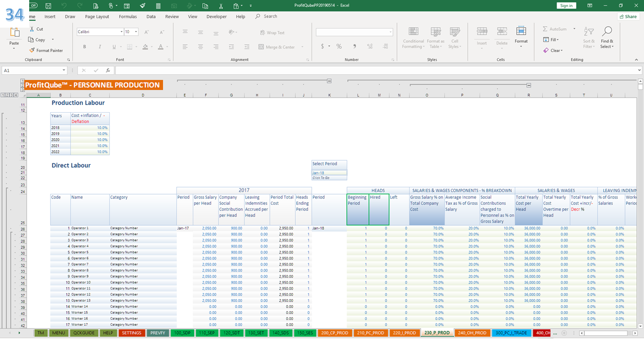Click the Increase Indent icon

tap(246, 47)
